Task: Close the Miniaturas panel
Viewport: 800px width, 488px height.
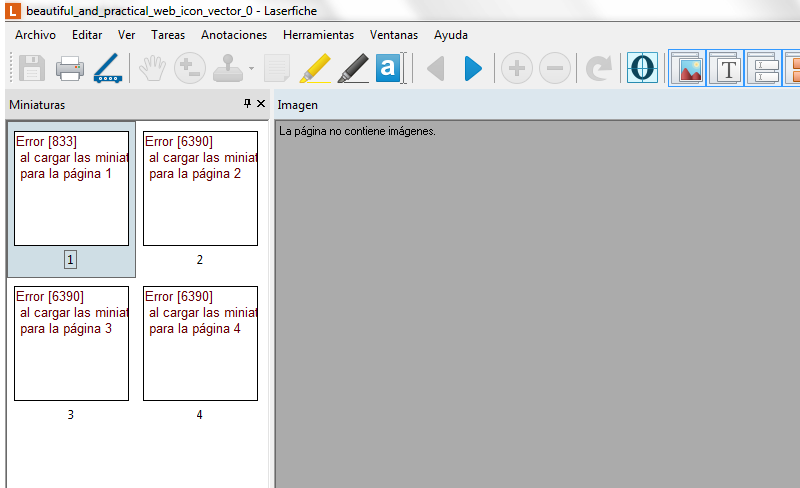Action: (x=261, y=104)
